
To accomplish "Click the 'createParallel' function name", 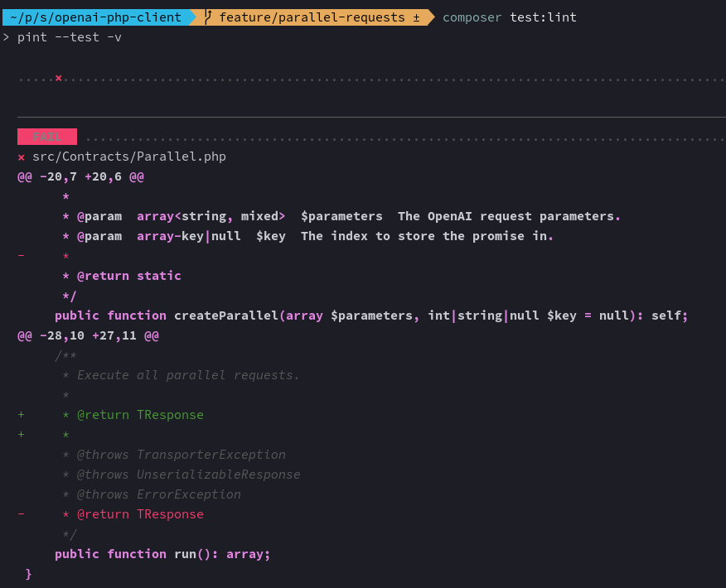I will (226, 316).
